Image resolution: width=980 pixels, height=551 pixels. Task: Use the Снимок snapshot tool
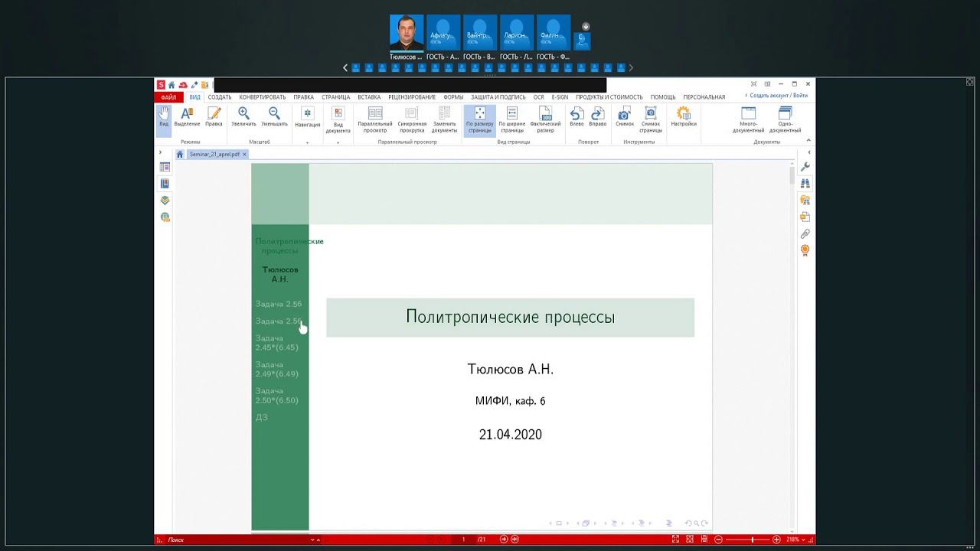coord(625,117)
